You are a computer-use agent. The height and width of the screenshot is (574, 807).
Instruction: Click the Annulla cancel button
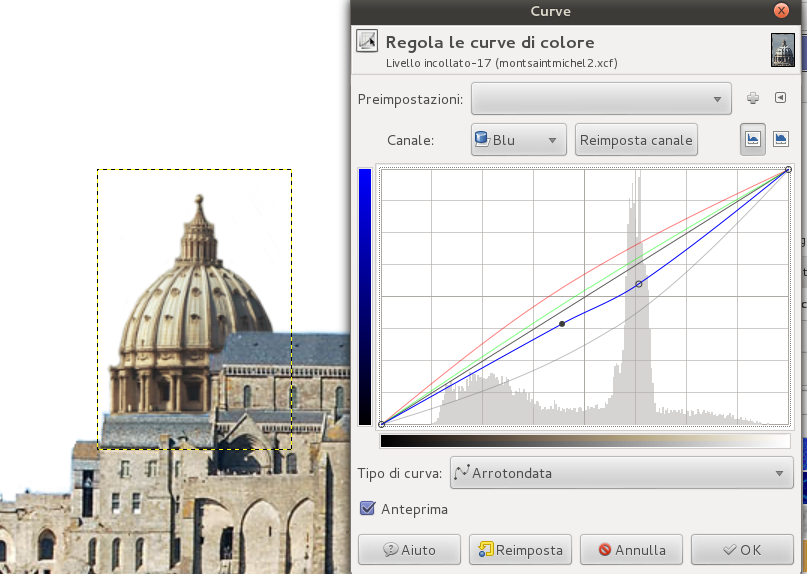pos(631,550)
